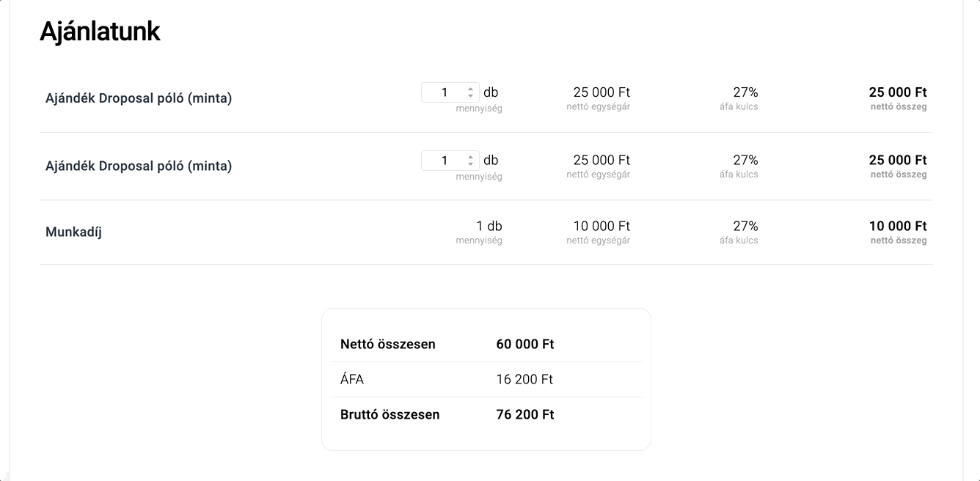Click the ÁFA amount 16 200 Ft
The height and width of the screenshot is (481, 980).
[524, 379]
